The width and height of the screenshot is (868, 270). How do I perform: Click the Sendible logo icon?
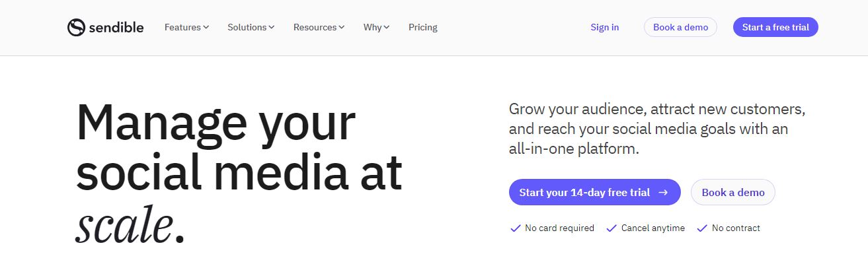tap(76, 27)
